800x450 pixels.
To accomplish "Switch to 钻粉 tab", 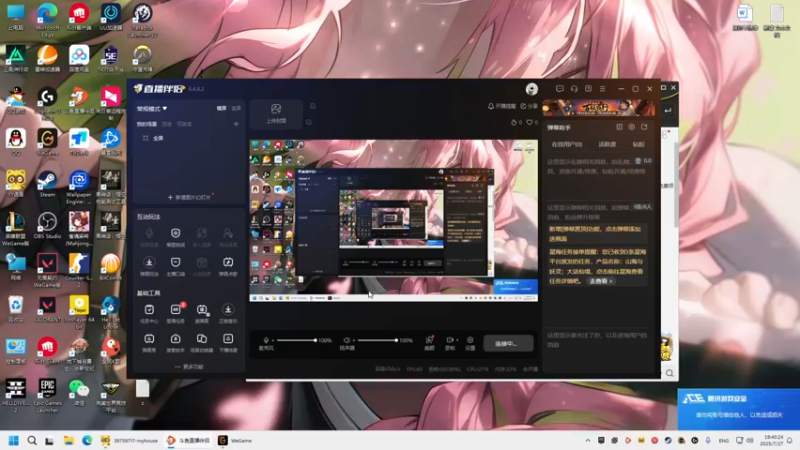I will pos(638,144).
